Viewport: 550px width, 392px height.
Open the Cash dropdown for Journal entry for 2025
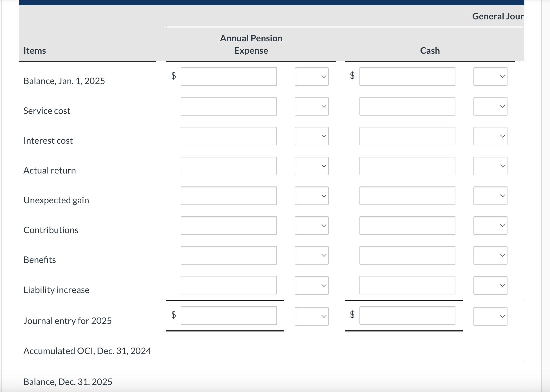coord(490,316)
